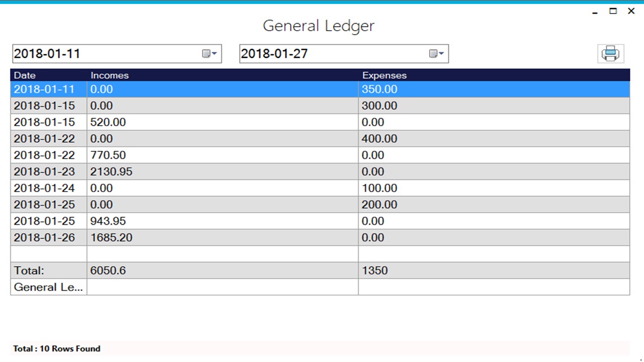Click the Date column header
644x362 pixels.
click(25, 75)
